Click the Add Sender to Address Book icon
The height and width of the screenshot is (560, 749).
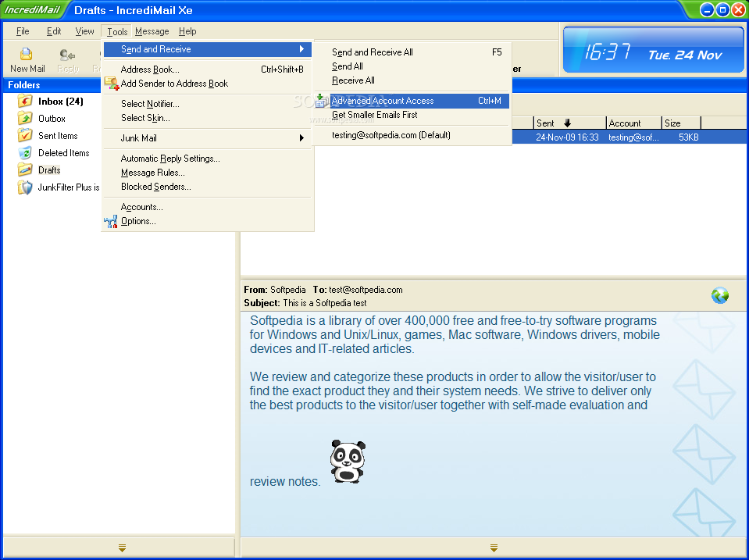coord(112,84)
